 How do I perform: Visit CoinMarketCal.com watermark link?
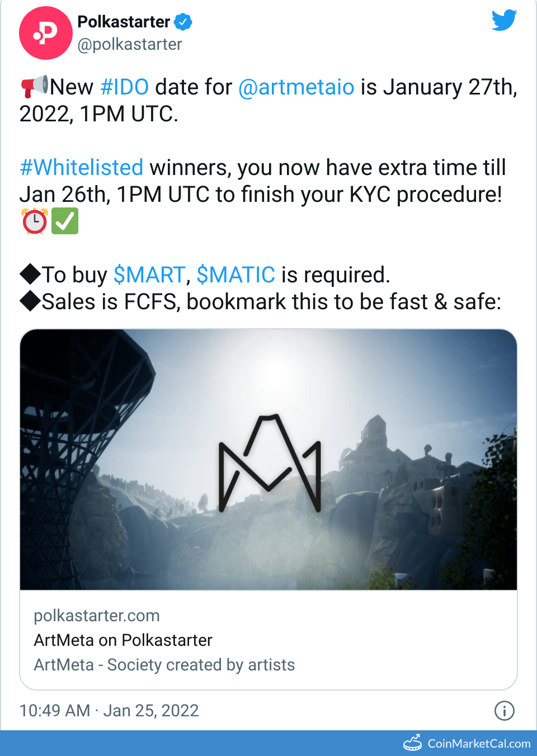479,743
